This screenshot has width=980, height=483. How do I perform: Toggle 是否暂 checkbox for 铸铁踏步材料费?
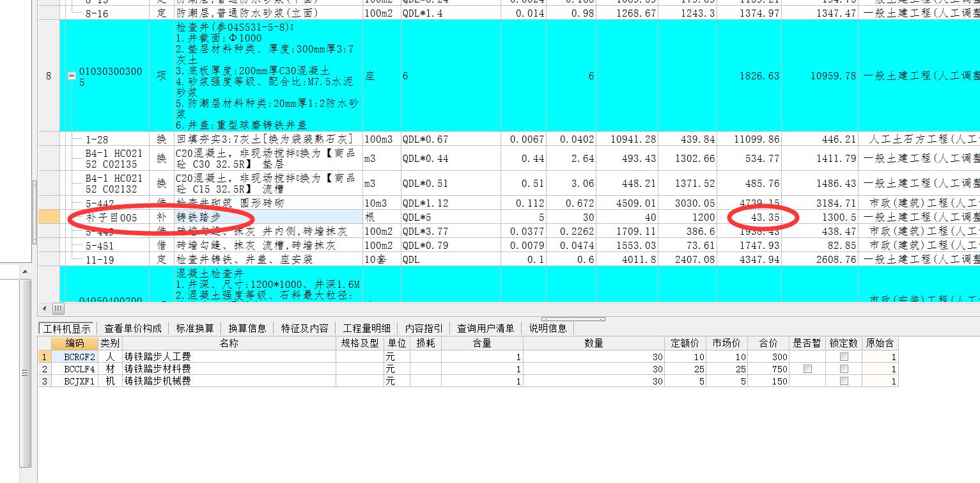pyautogui.click(x=807, y=369)
